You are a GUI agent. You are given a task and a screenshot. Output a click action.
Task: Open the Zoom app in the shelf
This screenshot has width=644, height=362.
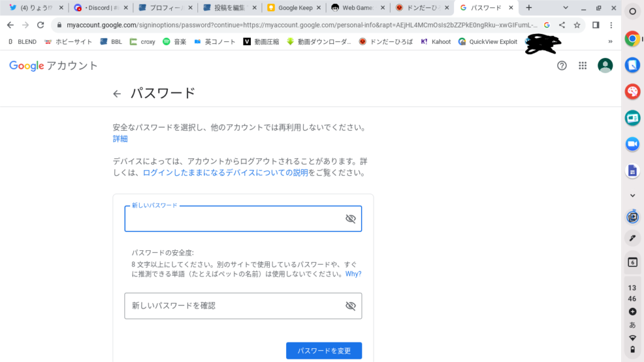632,144
